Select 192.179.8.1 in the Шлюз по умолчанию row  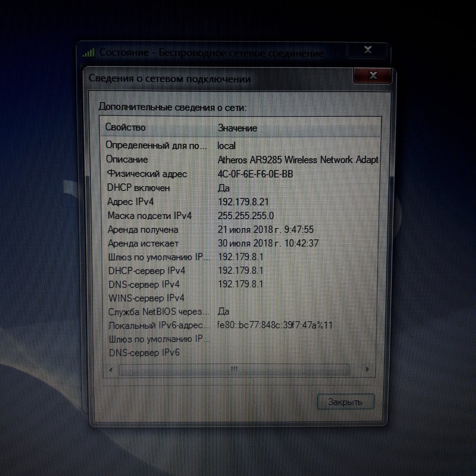[241, 257]
